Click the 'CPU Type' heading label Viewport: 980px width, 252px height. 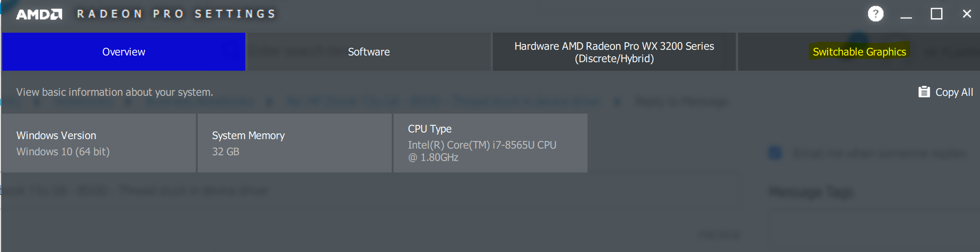[x=429, y=129]
